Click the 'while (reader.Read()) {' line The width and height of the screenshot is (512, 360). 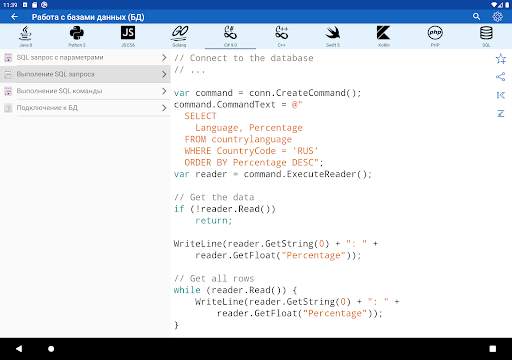tap(235, 290)
